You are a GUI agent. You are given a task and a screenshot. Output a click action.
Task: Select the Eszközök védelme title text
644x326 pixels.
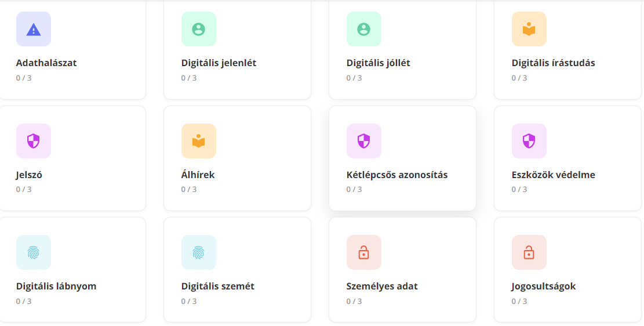(553, 175)
